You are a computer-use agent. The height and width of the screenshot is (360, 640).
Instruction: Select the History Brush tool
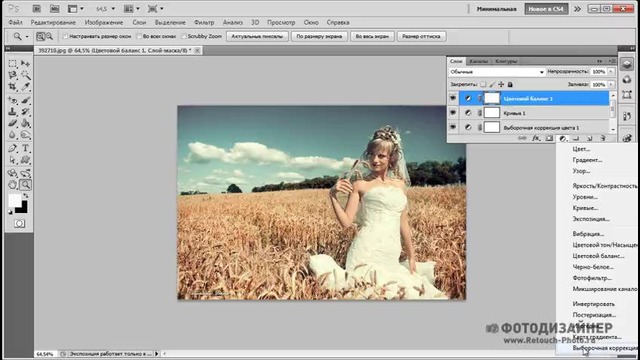tap(25, 111)
